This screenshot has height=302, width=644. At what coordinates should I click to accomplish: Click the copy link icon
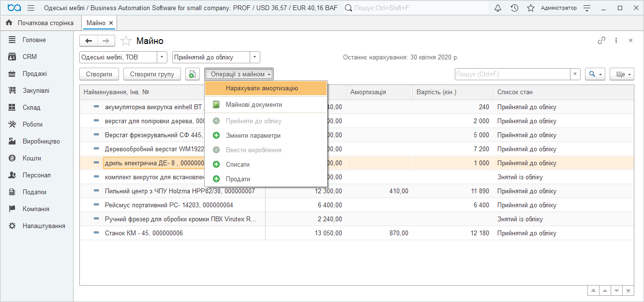(601, 41)
